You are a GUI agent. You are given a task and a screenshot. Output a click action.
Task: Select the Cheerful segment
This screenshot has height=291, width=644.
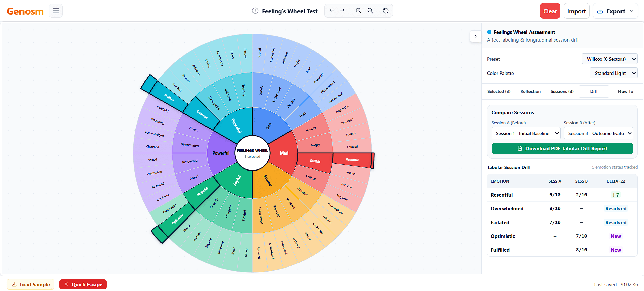coord(214,203)
